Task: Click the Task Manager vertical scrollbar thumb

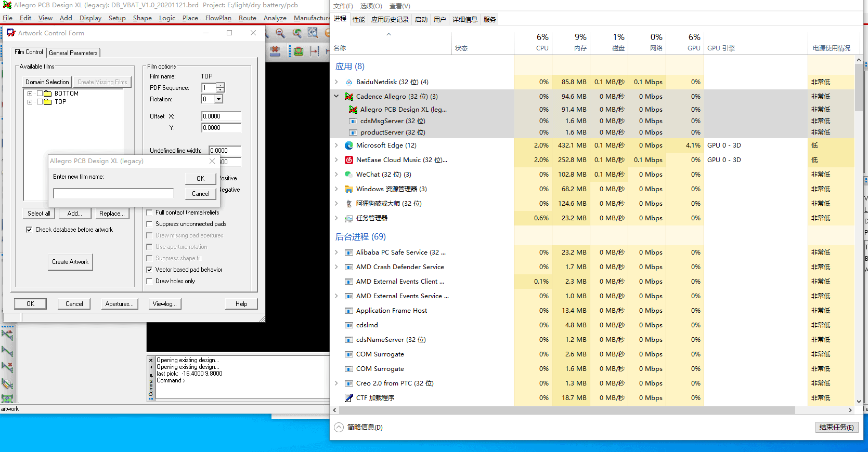Action: tap(858, 88)
